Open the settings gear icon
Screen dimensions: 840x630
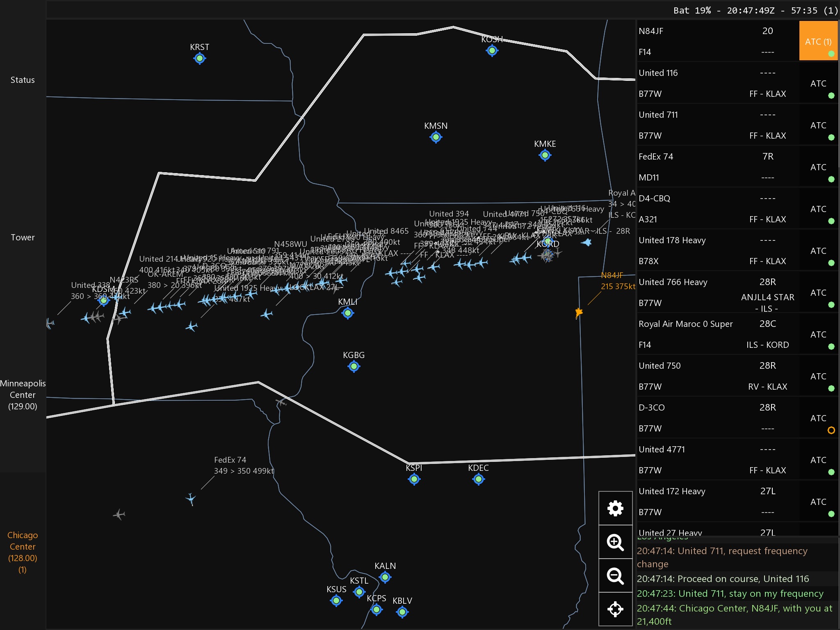pyautogui.click(x=615, y=508)
